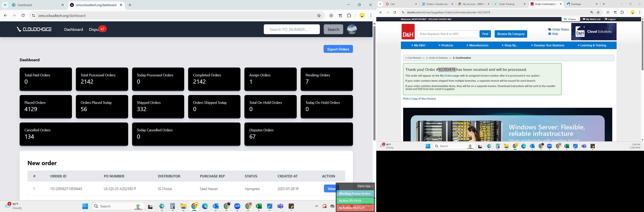Switch to the Xvantage tab
644x212 pixels.
(582, 4)
